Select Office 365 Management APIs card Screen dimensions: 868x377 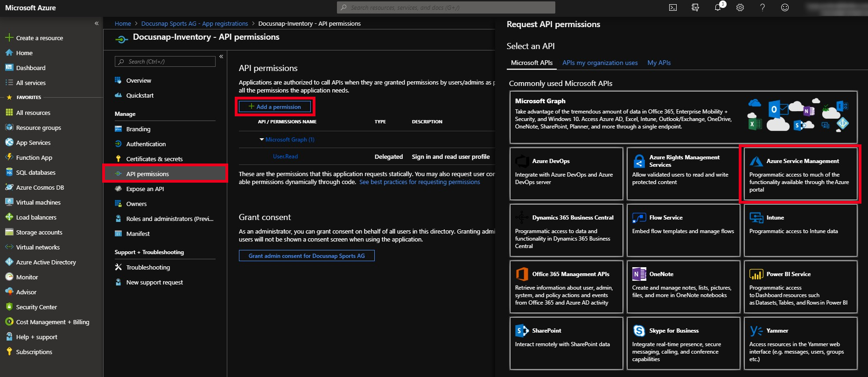(566, 287)
